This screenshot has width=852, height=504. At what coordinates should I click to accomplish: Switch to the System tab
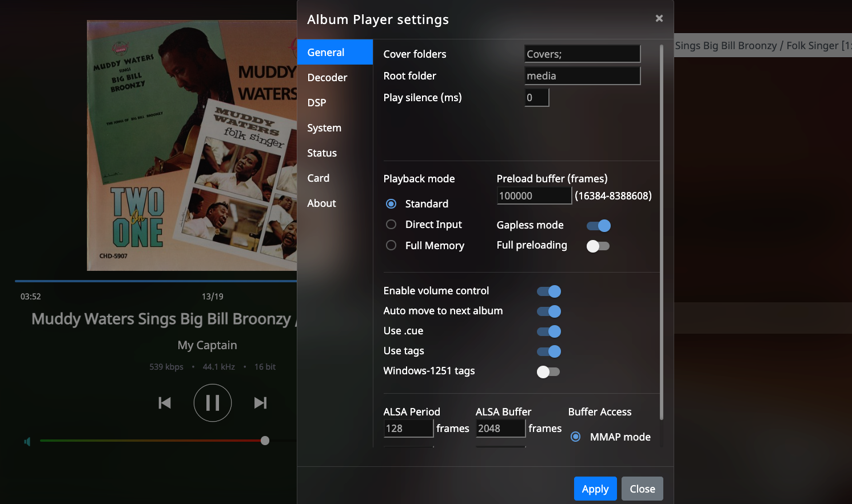[x=335, y=127]
